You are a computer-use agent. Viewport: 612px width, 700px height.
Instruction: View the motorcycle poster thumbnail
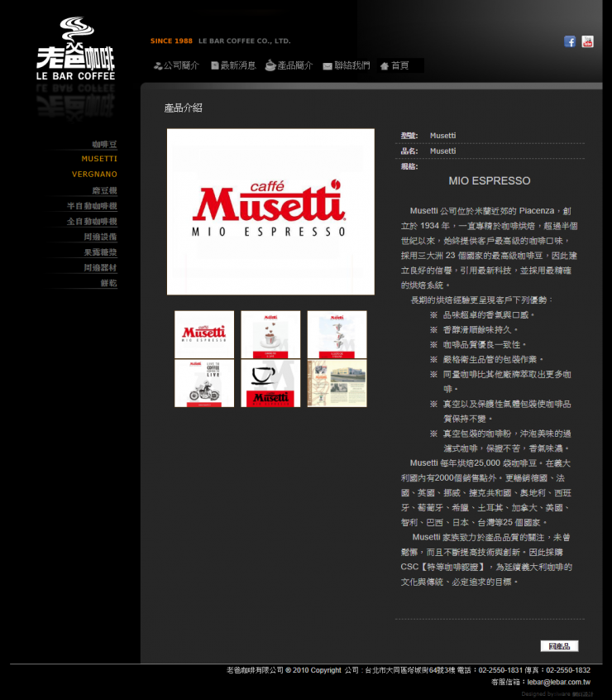[204, 383]
